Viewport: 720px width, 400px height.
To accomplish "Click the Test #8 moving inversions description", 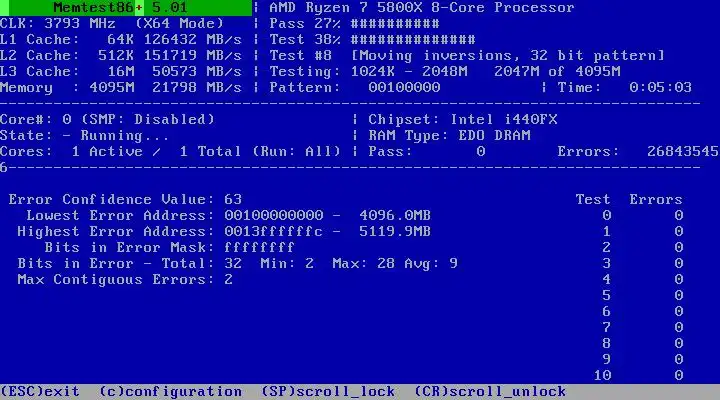I will [467, 56].
